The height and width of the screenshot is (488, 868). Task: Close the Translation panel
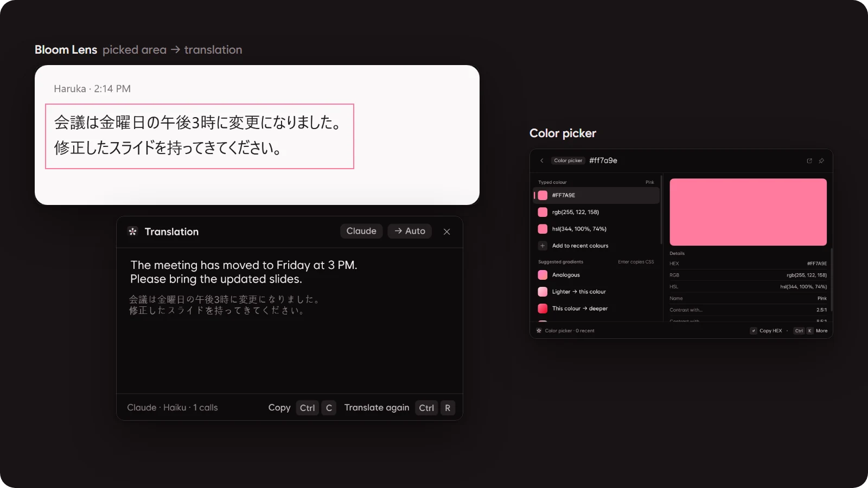tap(446, 232)
